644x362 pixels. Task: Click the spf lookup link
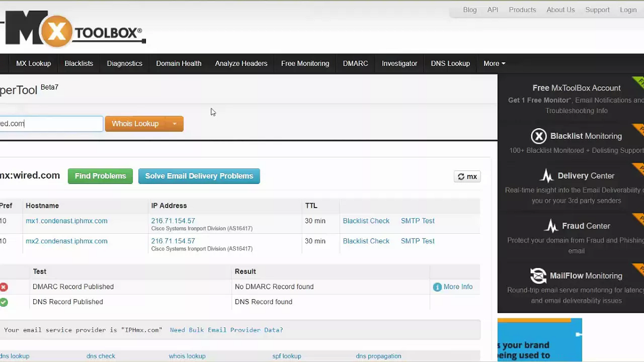point(287,356)
